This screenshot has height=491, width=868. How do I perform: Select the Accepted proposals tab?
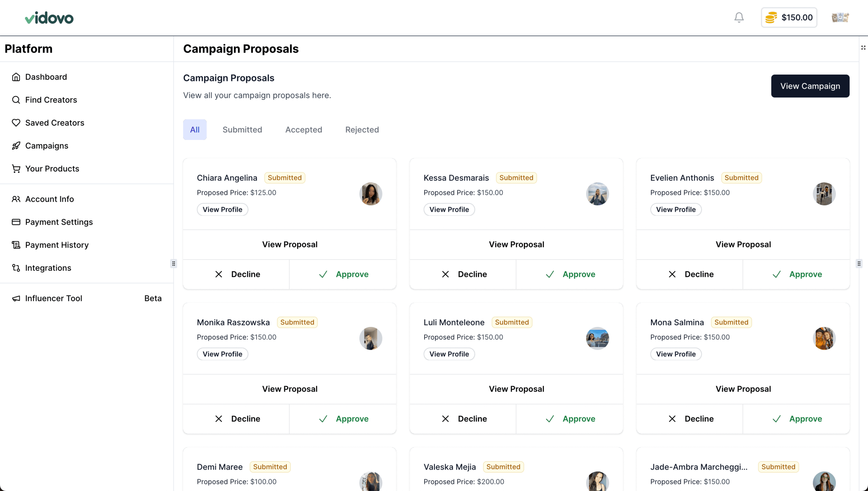(x=303, y=129)
